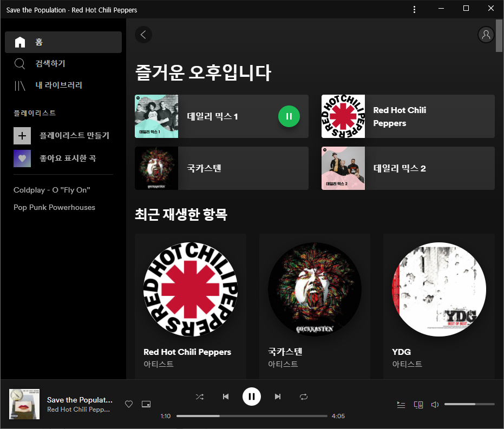Like the current song with heart icon
Image resolution: width=504 pixels, height=429 pixels.
click(129, 404)
